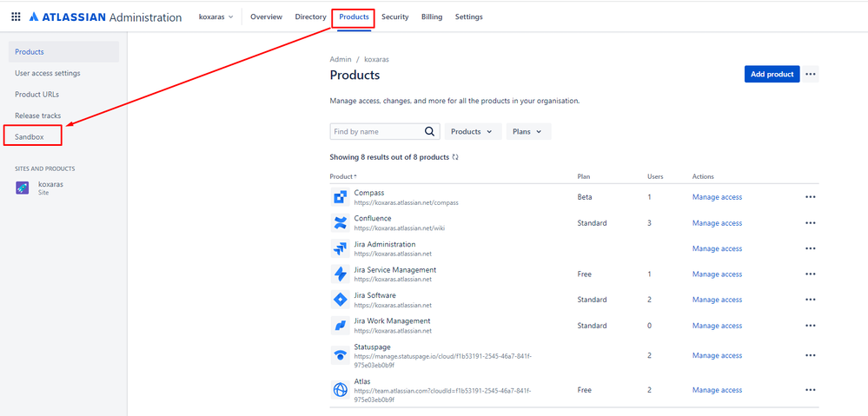Click the koxaras breadcrumb link
868x416 pixels.
click(x=376, y=59)
